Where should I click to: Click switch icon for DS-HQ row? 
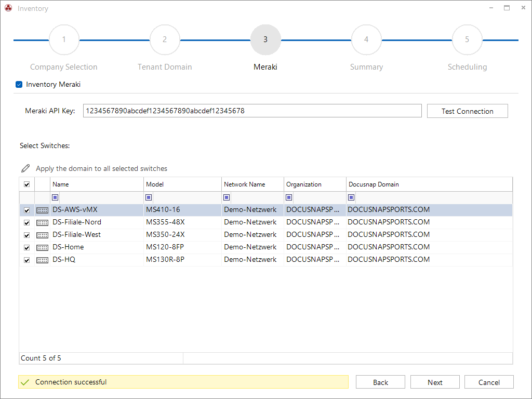coord(43,260)
